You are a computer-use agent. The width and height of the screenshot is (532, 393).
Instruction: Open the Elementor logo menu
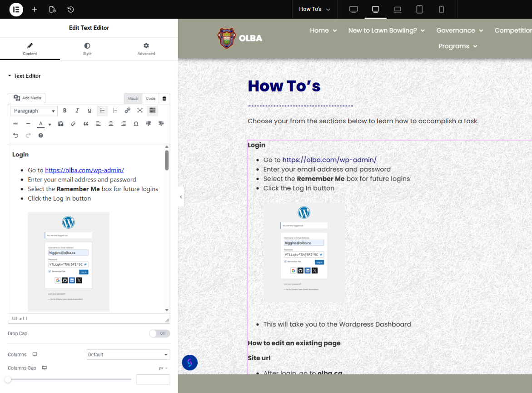click(16, 9)
